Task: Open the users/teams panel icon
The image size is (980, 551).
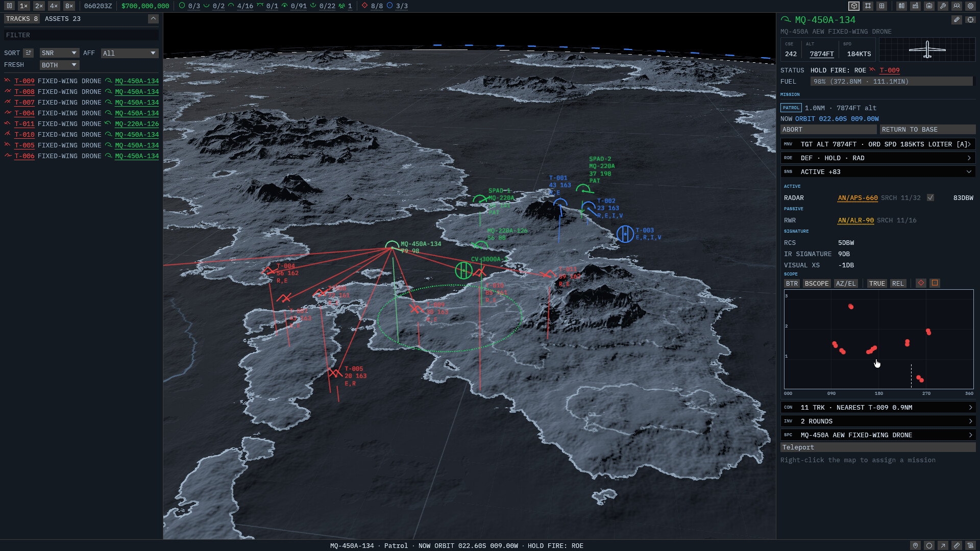Action: pos(957,6)
